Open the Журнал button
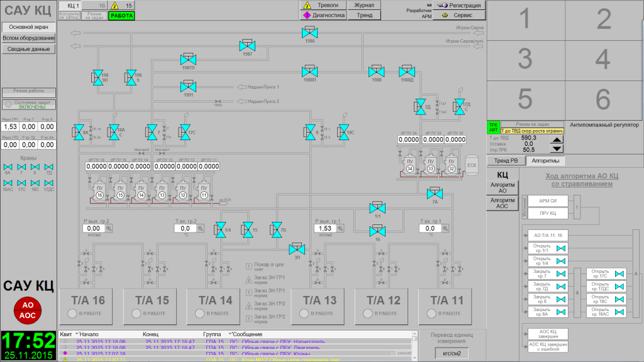The height and width of the screenshot is (362, 644). click(364, 5)
